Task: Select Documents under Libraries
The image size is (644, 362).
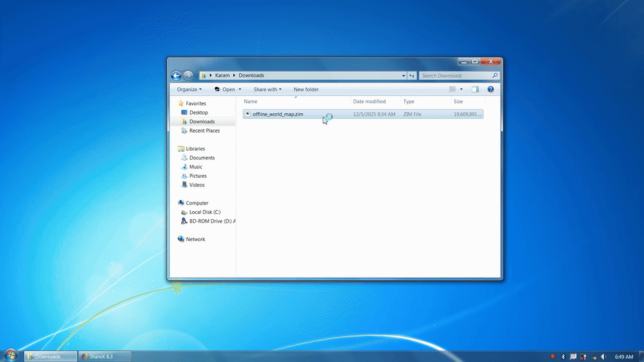Action: pos(202,158)
